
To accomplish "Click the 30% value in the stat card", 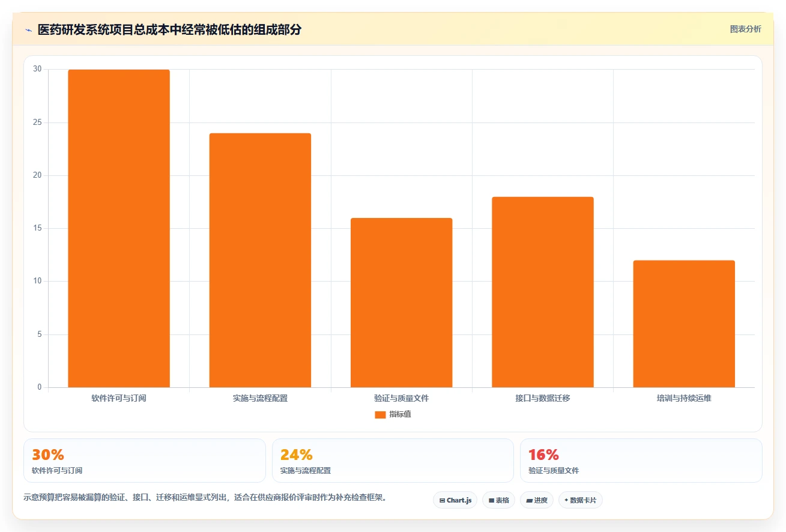I will [x=48, y=455].
